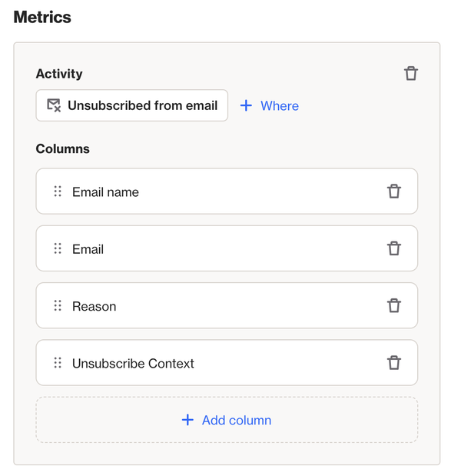Select the Email name column row

click(x=227, y=191)
